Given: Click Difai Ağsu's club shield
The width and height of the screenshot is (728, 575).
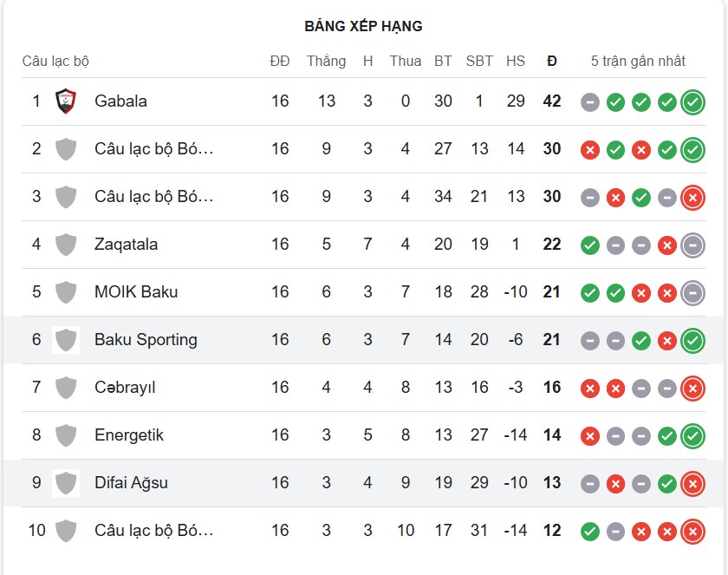Looking at the screenshot, I should point(64,483).
